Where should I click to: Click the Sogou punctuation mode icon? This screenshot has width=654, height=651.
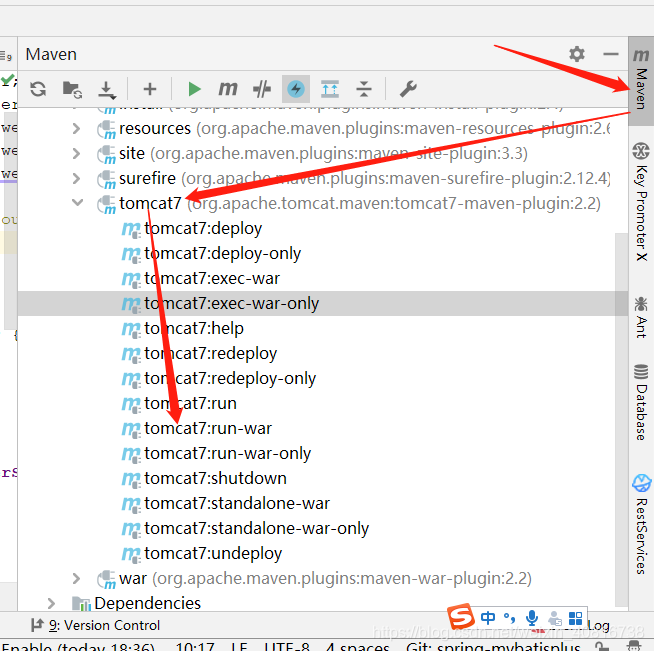pos(509,618)
